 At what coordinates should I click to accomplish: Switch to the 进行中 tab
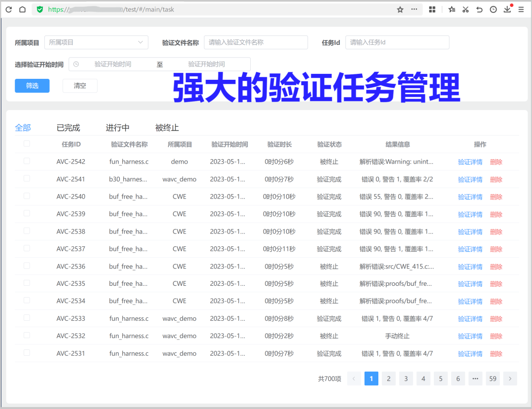click(x=117, y=127)
